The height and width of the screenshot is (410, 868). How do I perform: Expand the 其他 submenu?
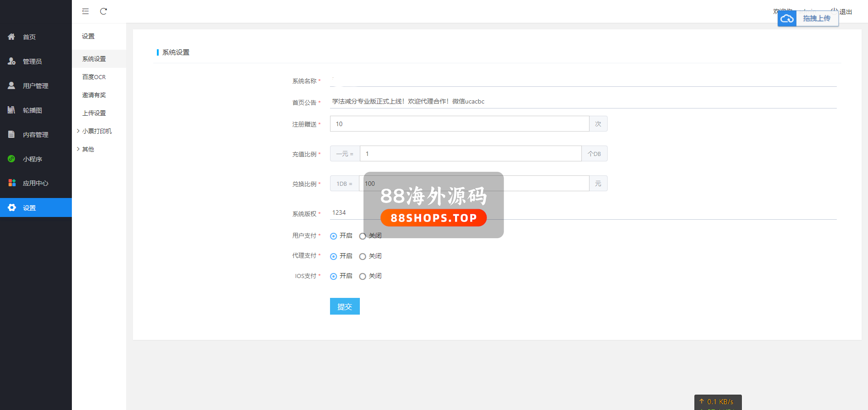(x=88, y=149)
